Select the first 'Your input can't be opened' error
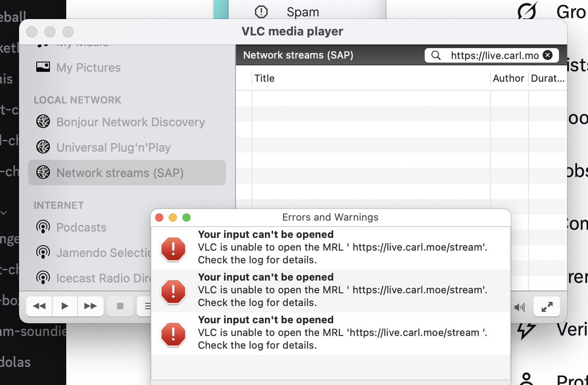The height and width of the screenshot is (385, 588). pyautogui.click(x=331, y=248)
